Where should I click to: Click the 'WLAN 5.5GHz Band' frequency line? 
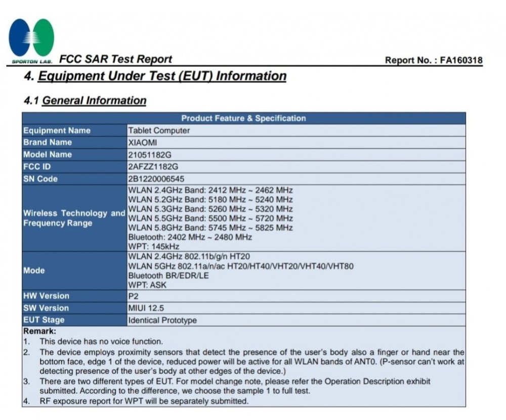click(x=210, y=218)
